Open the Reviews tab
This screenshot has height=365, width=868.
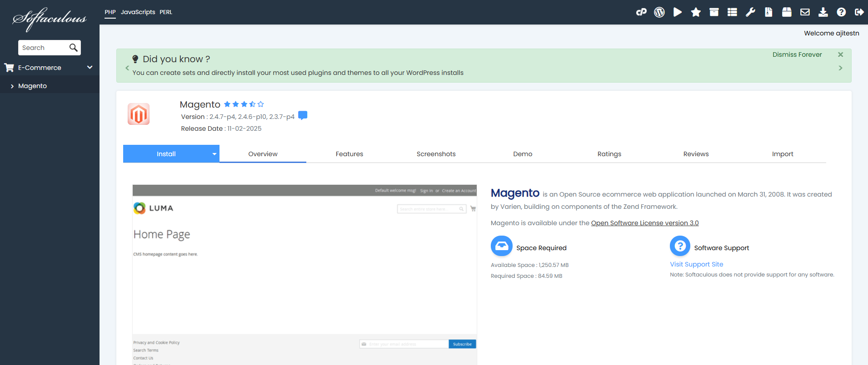696,154
